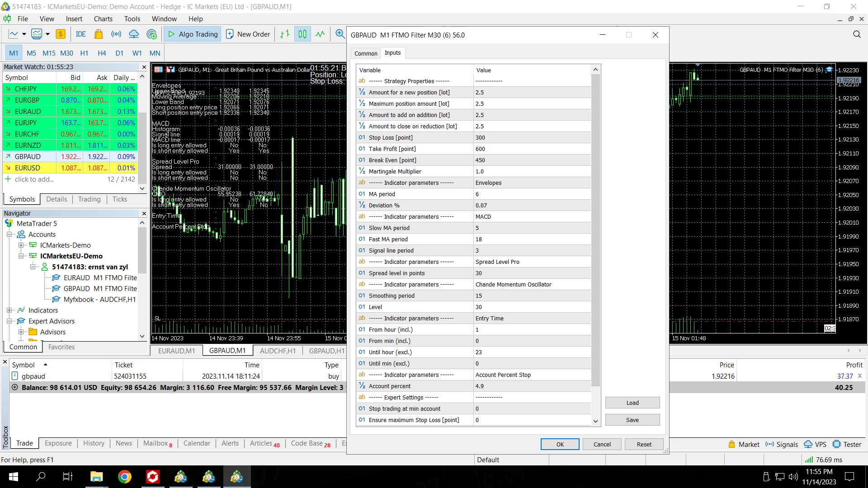Collapse the Expert Advisors tree node

9,321
